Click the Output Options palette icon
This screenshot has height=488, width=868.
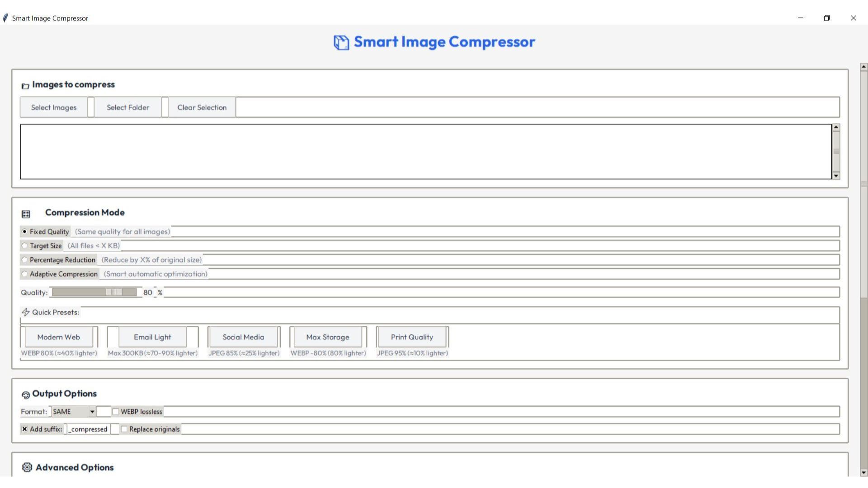click(26, 395)
